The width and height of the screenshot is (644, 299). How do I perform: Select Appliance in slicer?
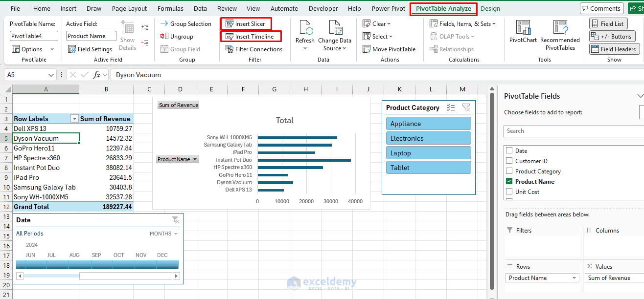click(429, 124)
